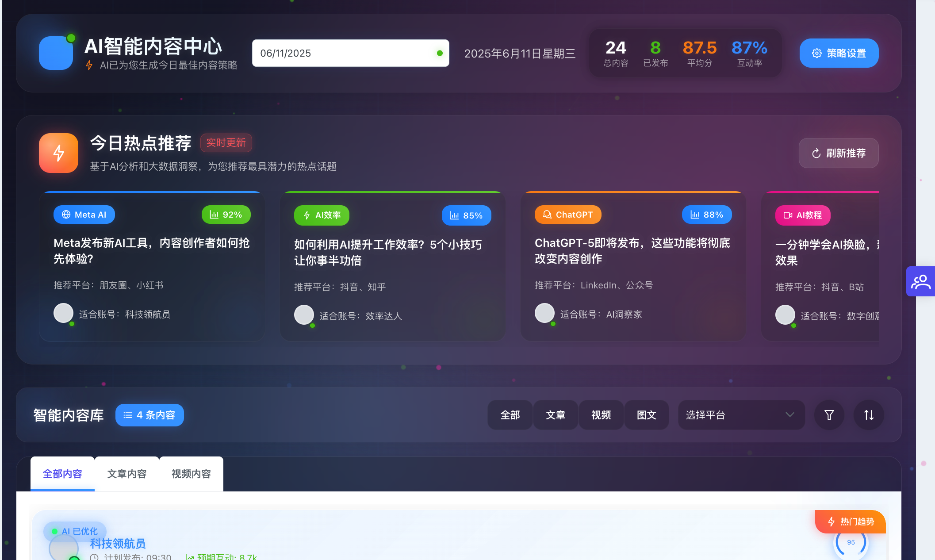Click the AI教程 pink video tag

803,215
